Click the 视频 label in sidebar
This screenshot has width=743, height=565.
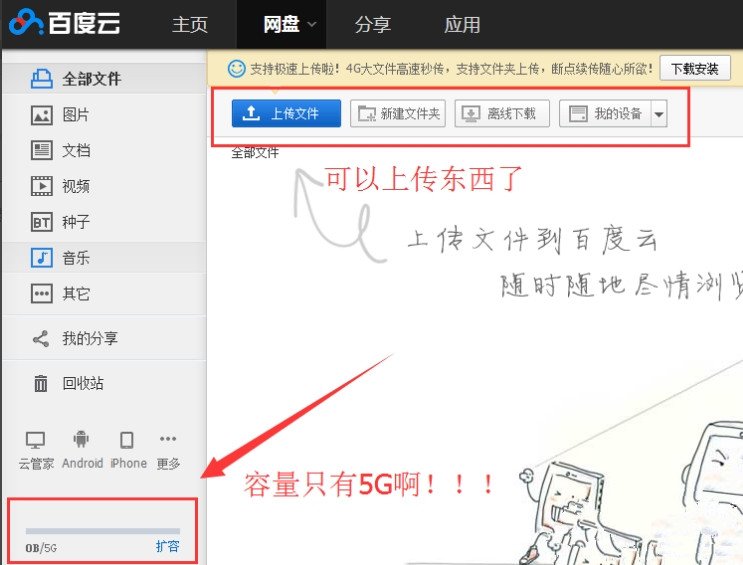(76, 186)
